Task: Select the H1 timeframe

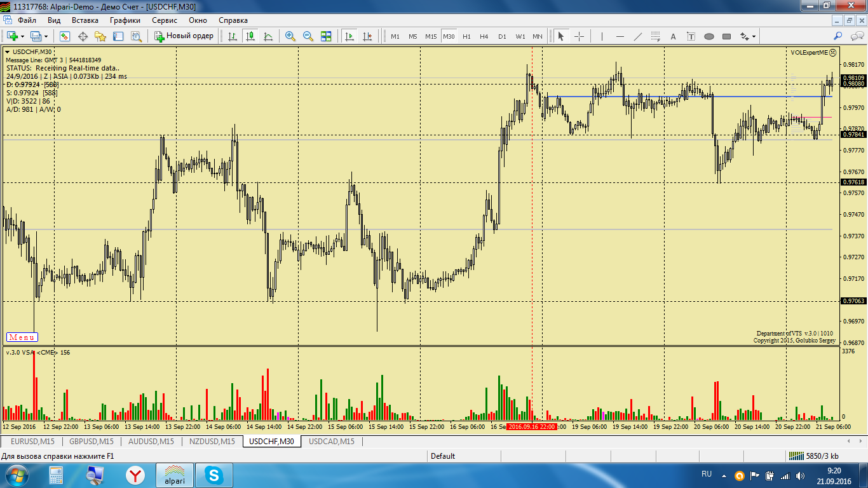Action: coord(466,36)
